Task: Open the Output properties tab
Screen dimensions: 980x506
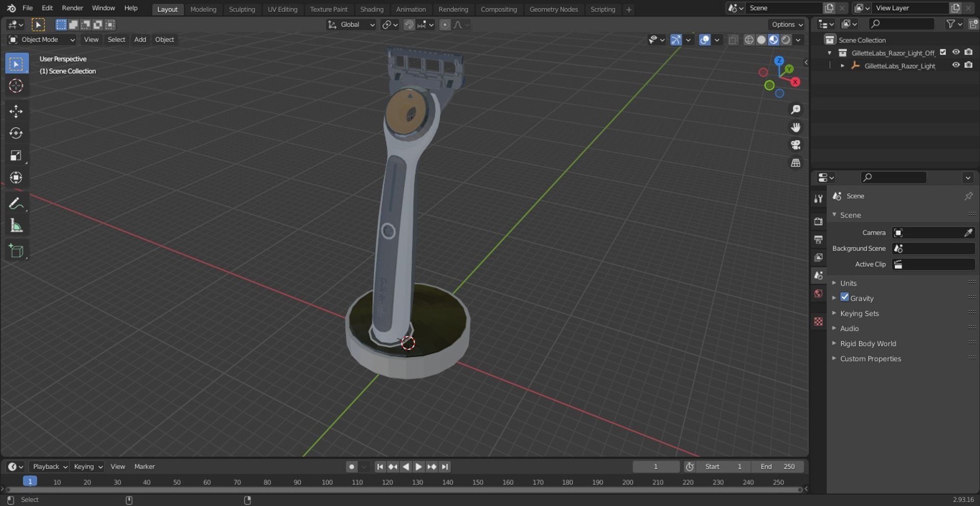Action: pos(818,239)
